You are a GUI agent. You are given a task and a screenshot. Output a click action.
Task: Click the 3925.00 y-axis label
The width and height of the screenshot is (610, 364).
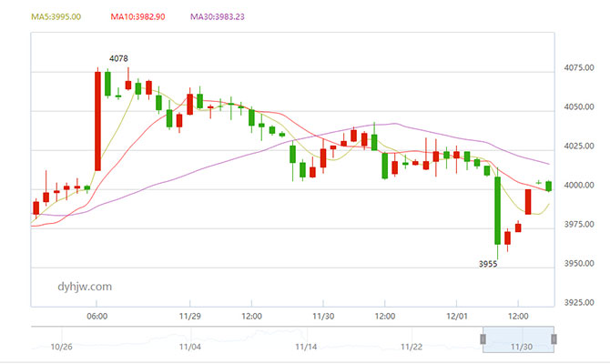pos(579,302)
